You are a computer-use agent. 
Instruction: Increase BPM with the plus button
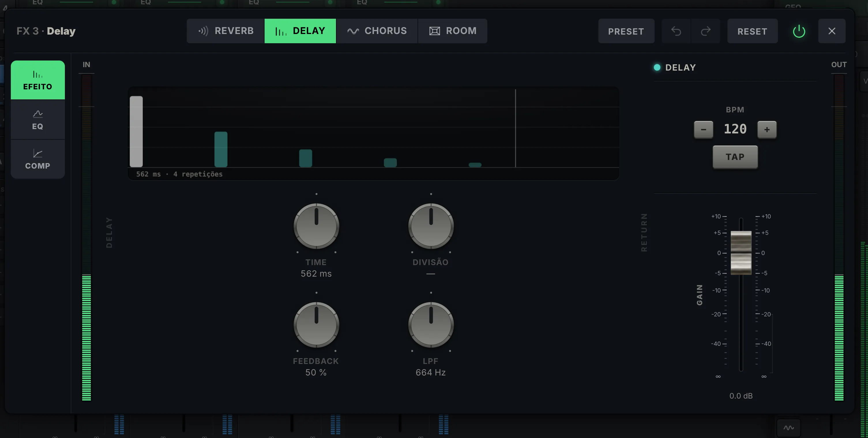[766, 130]
